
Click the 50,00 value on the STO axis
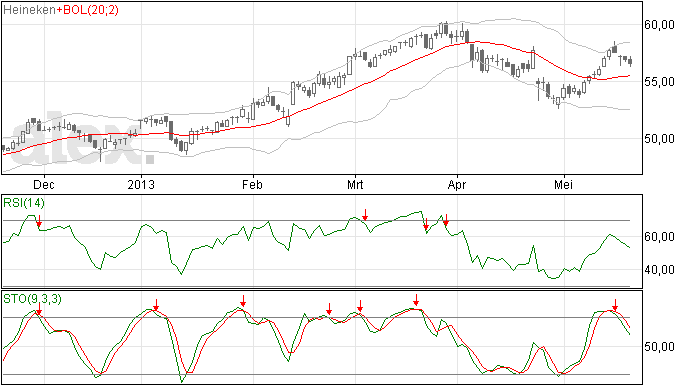pyautogui.click(x=659, y=347)
